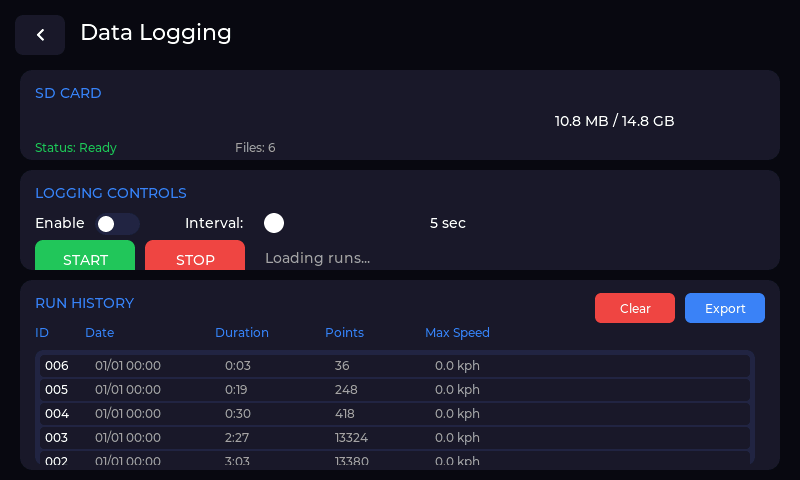Click the Status: Ready indicator
Image resolution: width=800 pixels, height=480 pixels.
click(x=76, y=148)
